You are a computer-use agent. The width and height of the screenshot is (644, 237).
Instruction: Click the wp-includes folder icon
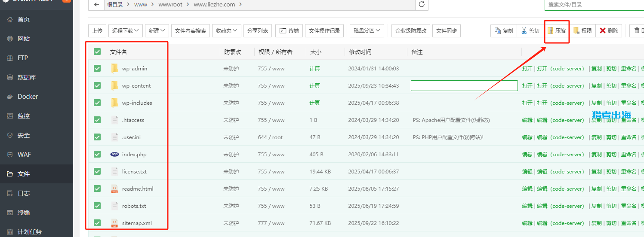(114, 103)
